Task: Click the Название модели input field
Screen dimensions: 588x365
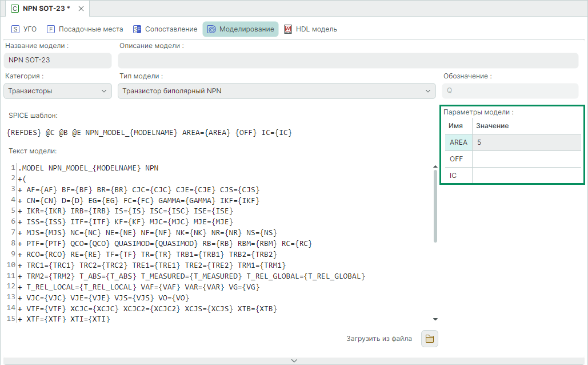Action: pos(58,61)
